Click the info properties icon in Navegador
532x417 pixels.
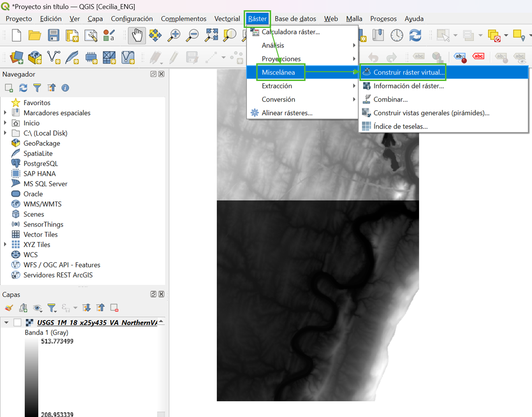[x=65, y=88]
